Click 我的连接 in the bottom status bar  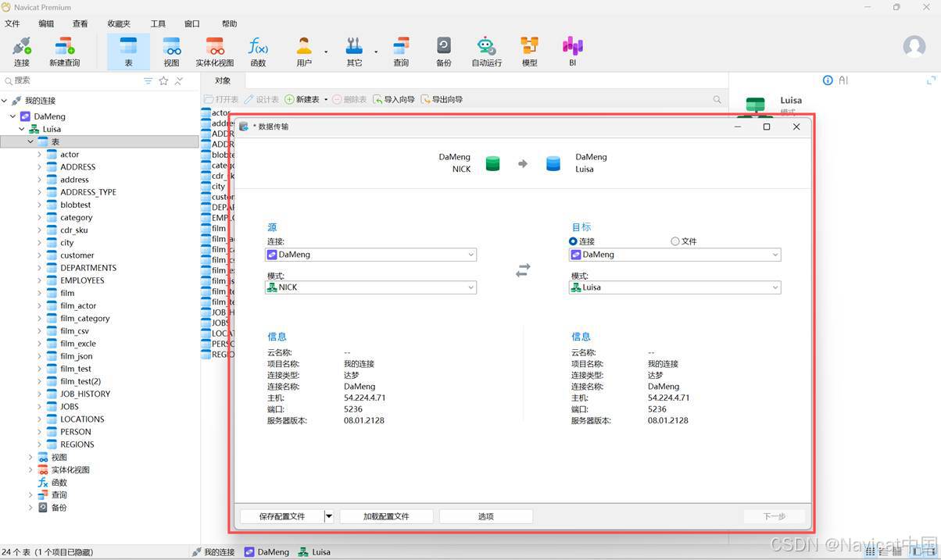(214, 552)
